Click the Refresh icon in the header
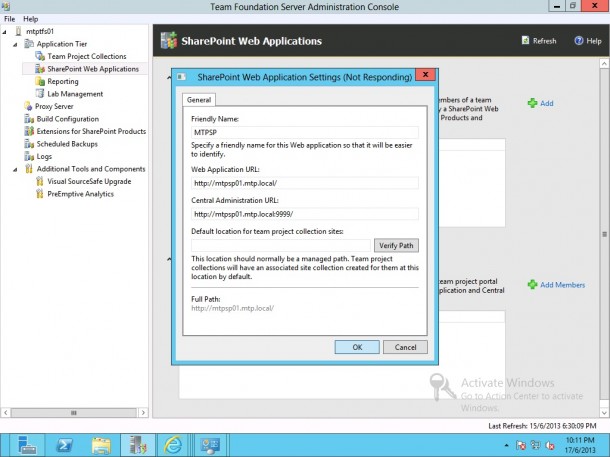The width and height of the screenshot is (610, 457). click(526, 40)
